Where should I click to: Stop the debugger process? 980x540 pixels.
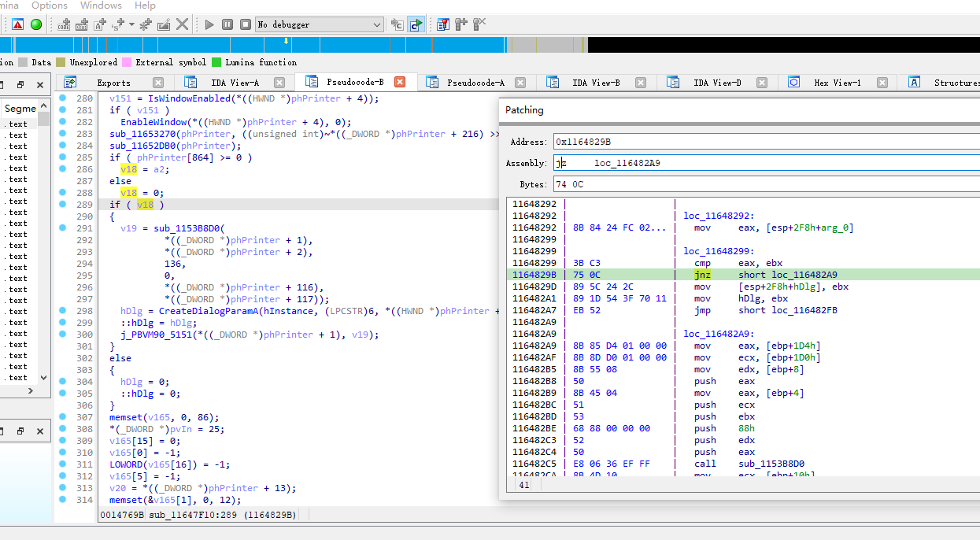[245, 24]
